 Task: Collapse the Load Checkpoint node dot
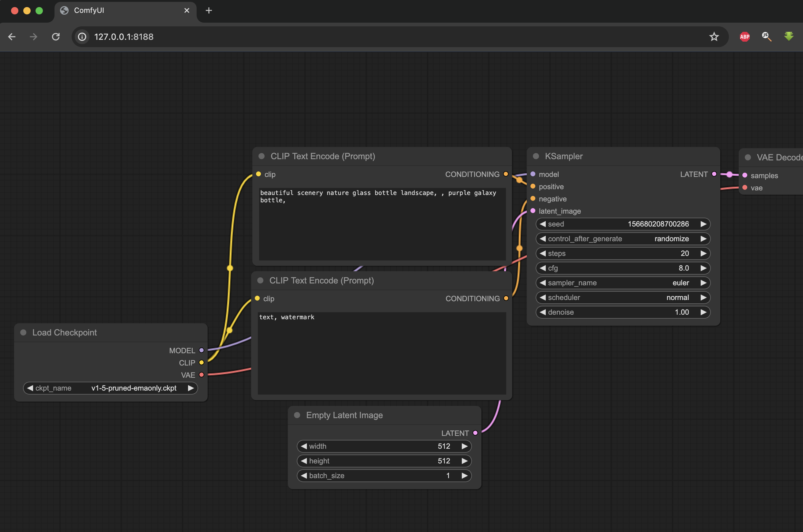(23, 332)
